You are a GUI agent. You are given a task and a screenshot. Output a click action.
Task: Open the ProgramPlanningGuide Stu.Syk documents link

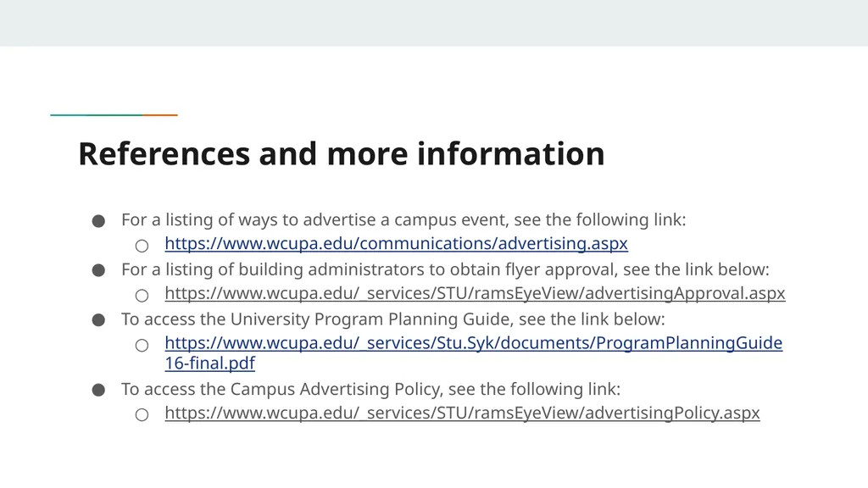(x=473, y=343)
